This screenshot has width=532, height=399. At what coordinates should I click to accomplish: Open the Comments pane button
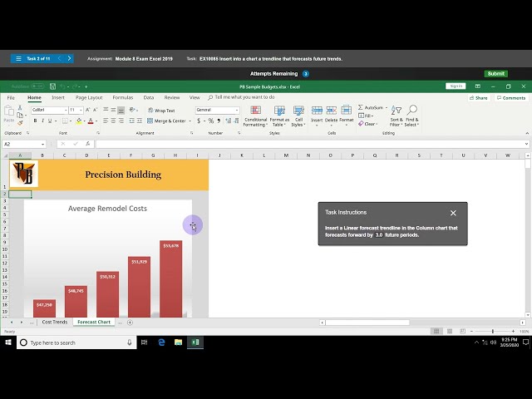511,98
